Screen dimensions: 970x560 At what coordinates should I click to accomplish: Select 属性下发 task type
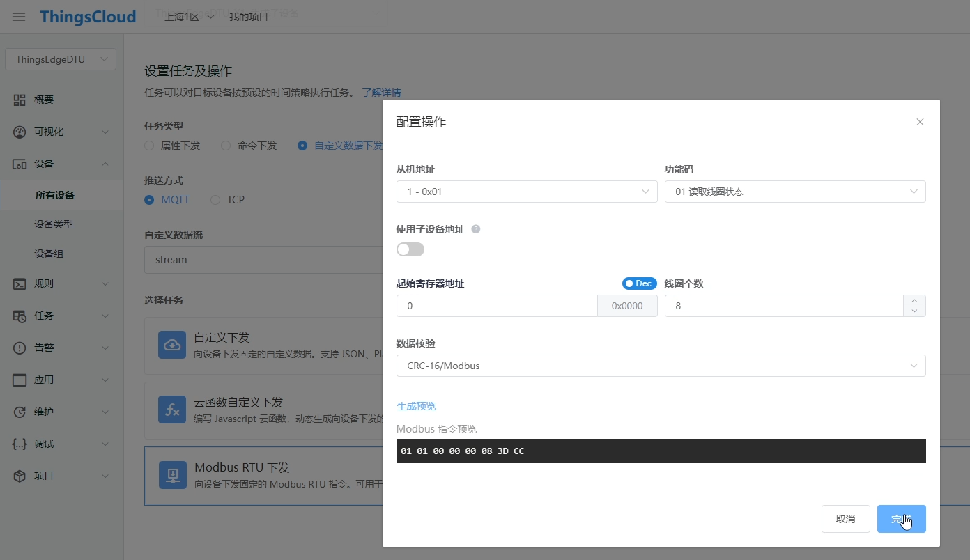pyautogui.click(x=172, y=146)
